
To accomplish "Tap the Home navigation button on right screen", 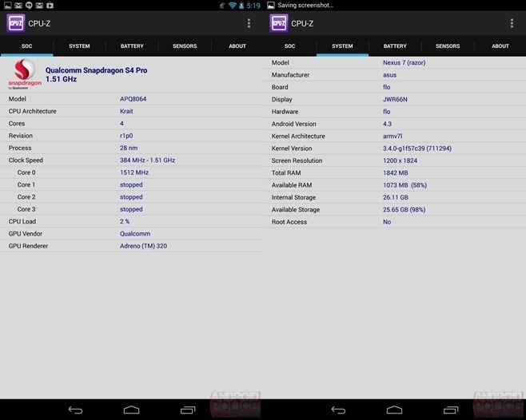I will pos(395,410).
